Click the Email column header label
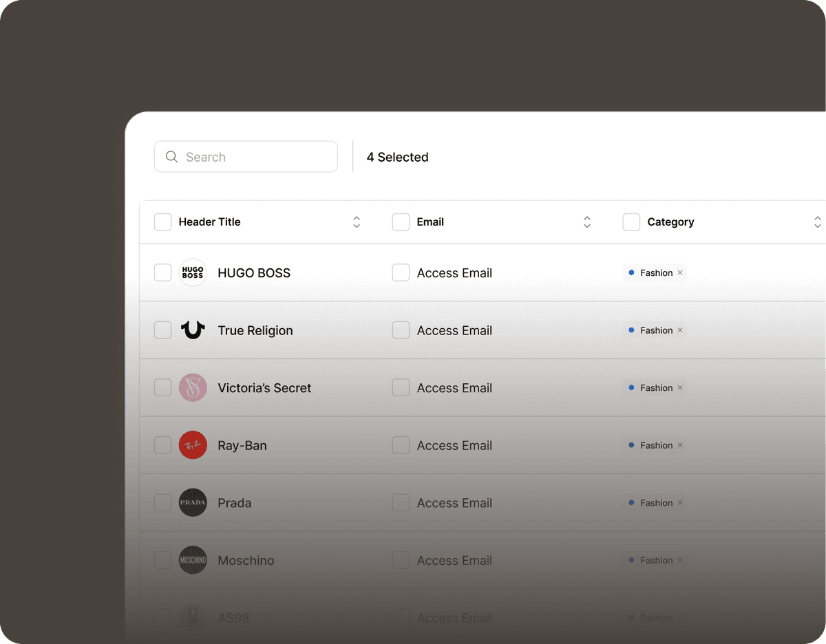 point(430,222)
